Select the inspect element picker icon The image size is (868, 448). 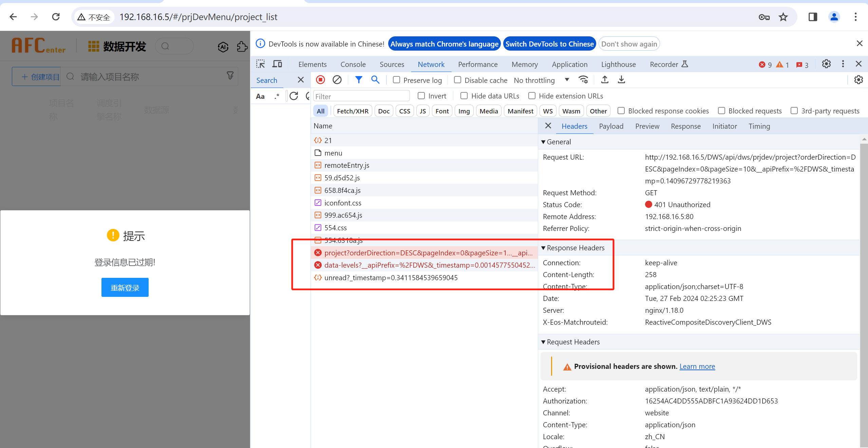261,64
